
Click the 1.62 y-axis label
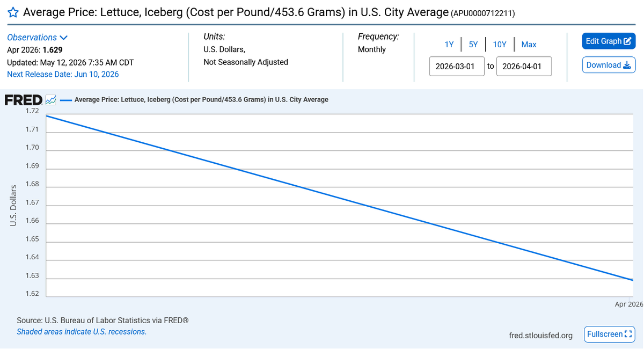click(x=32, y=294)
